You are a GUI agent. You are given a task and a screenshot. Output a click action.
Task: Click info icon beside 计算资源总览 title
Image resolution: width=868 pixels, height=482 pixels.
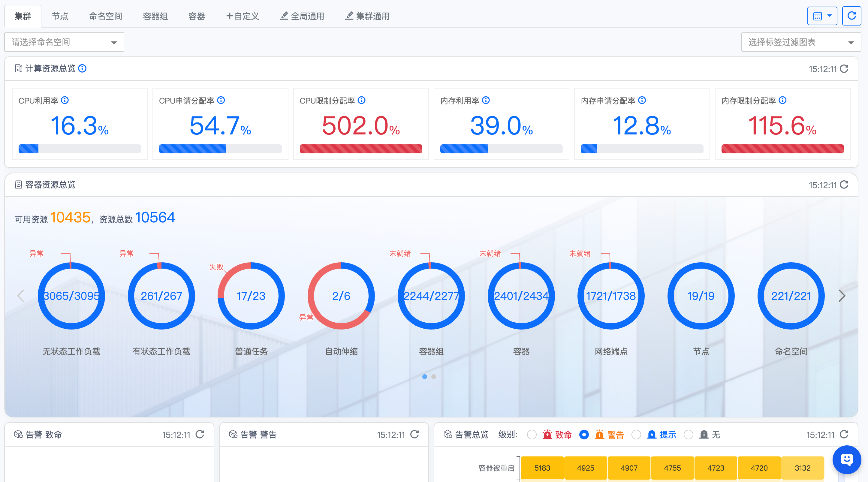[x=82, y=68]
